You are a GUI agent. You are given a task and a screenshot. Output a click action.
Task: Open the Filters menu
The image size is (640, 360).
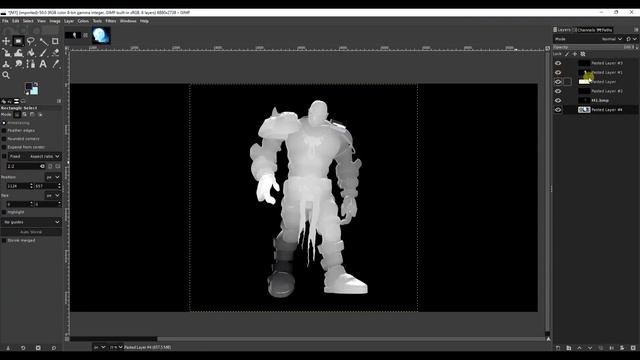tap(111, 21)
